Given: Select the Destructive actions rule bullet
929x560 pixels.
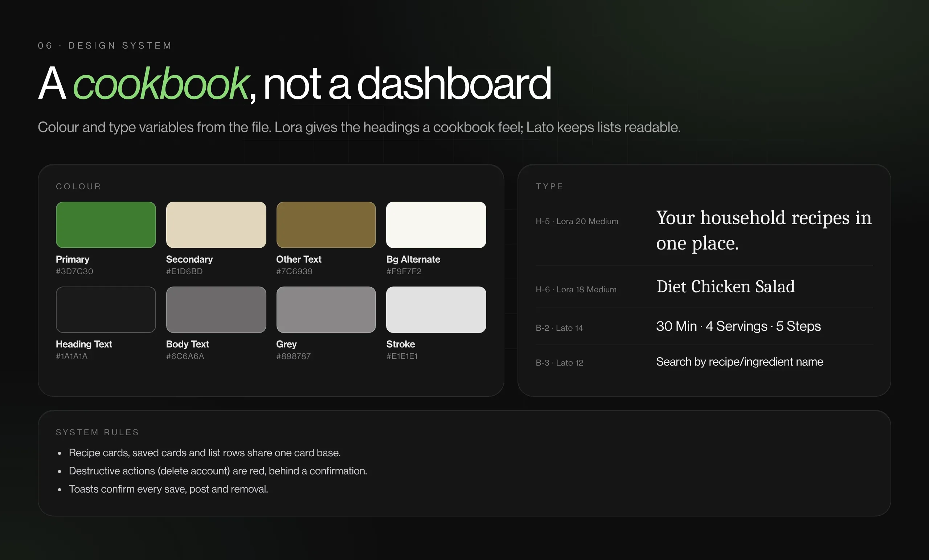Looking at the screenshot, I should (218, 471).
